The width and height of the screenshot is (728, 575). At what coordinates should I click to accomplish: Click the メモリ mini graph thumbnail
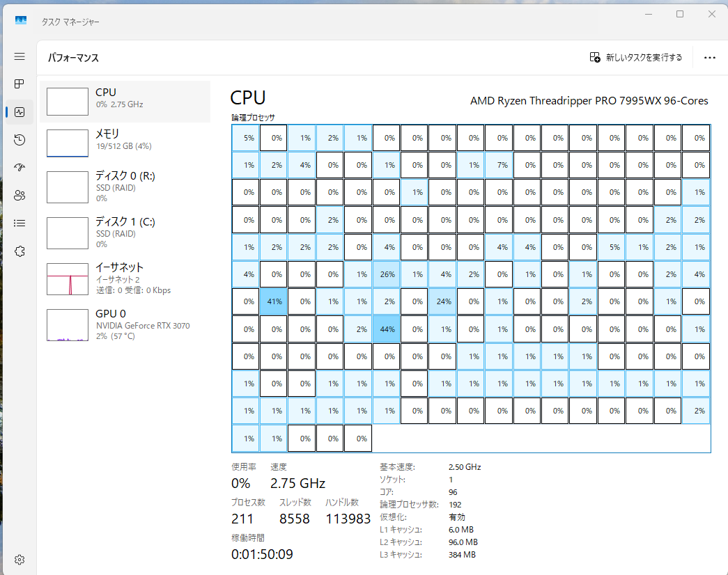68,143
